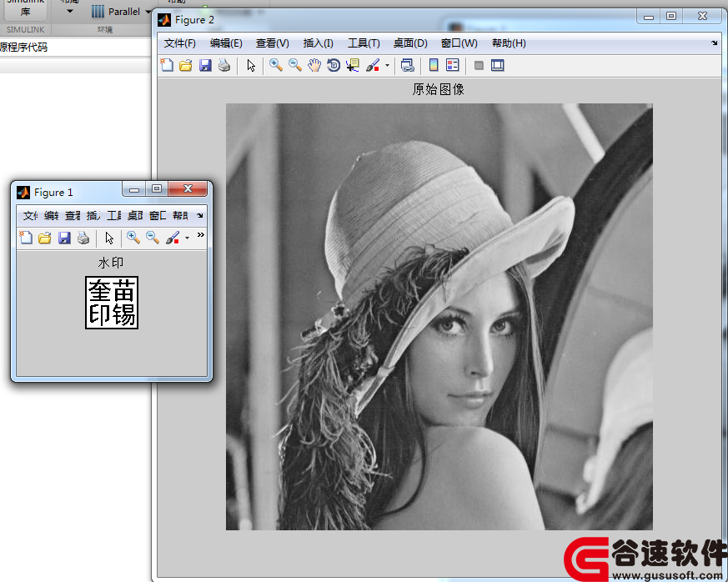Open truncated 桌面 menu in Figure 1
This screenshot has width=728, height=582.
[x=135, y=215]
